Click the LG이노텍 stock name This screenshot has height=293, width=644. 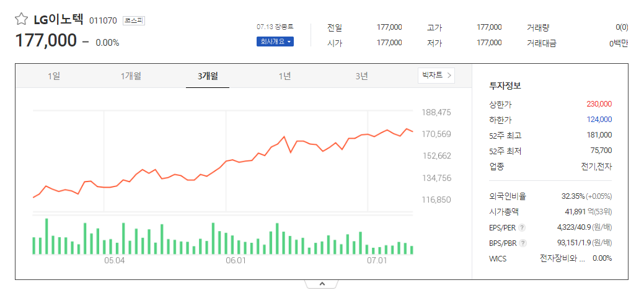click(x=59, y=19)
